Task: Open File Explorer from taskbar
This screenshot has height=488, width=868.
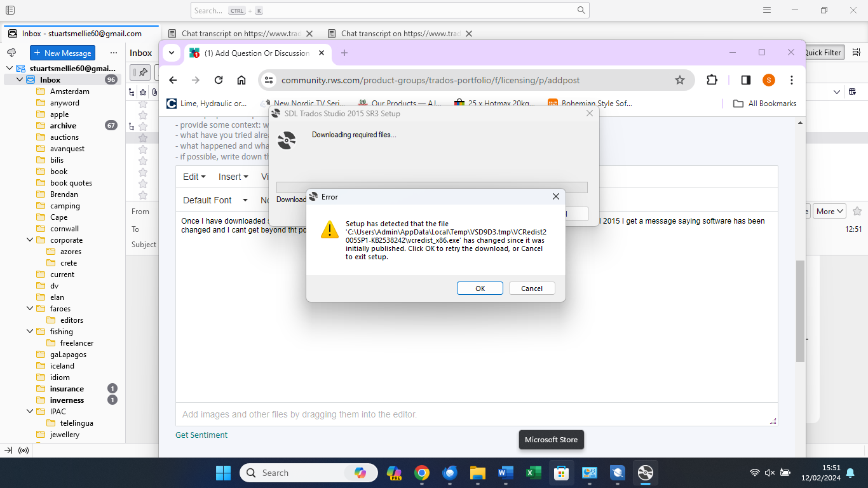Action: tap(478, 473)
